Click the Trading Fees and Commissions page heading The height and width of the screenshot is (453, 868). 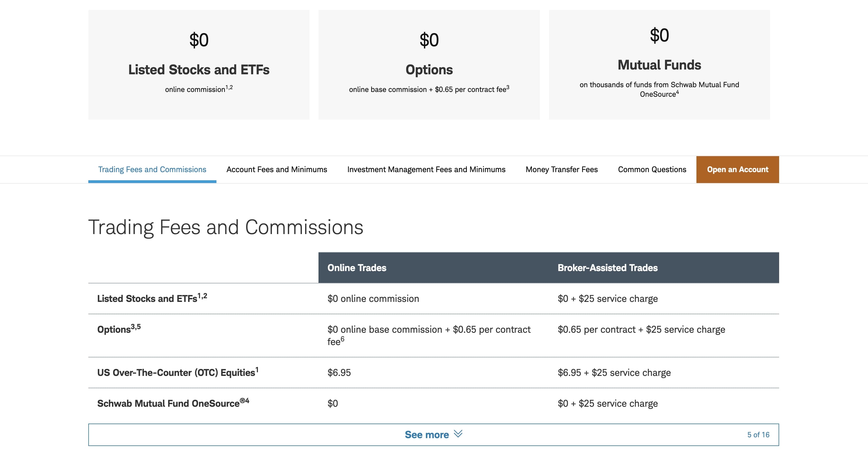pos(226,227)
